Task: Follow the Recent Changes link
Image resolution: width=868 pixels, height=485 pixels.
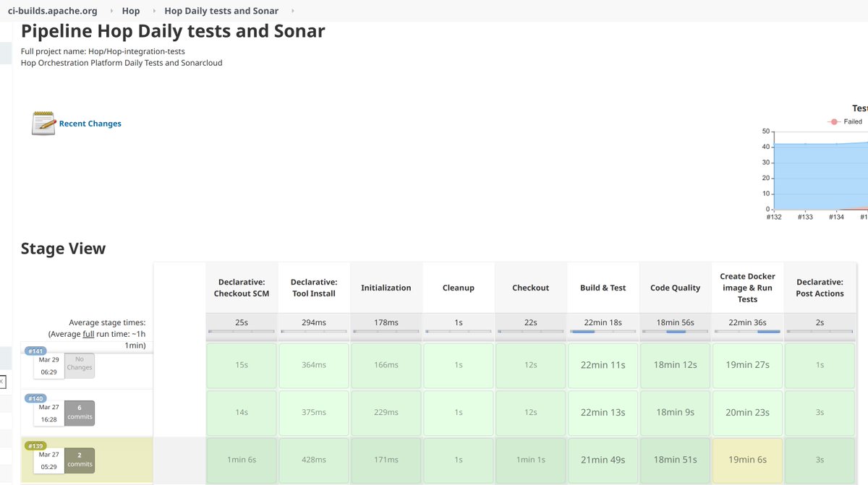Action: (x=90, y=124)
